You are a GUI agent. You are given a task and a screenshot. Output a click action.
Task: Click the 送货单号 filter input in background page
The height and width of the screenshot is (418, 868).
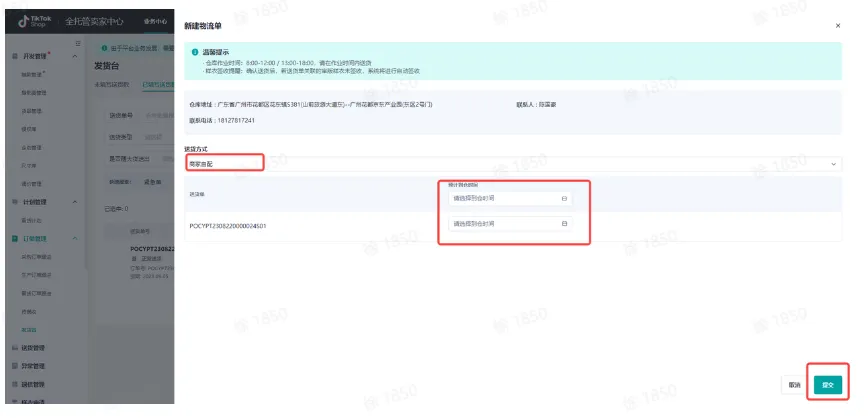[158, 115]
